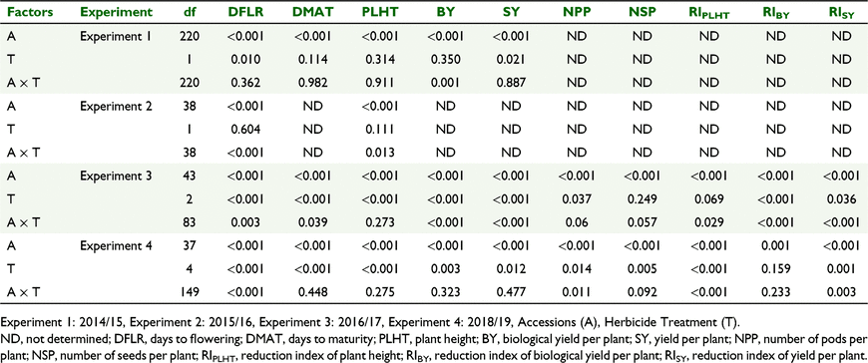Click the 0.249 NSP value
This screenshot has width=868, height=363.
coord(645,199)
